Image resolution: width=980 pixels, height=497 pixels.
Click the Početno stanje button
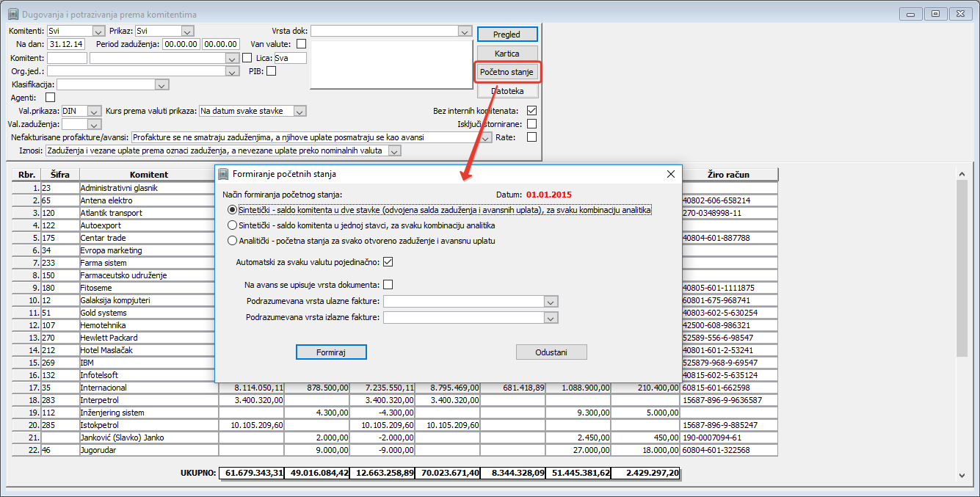point(507,72)
